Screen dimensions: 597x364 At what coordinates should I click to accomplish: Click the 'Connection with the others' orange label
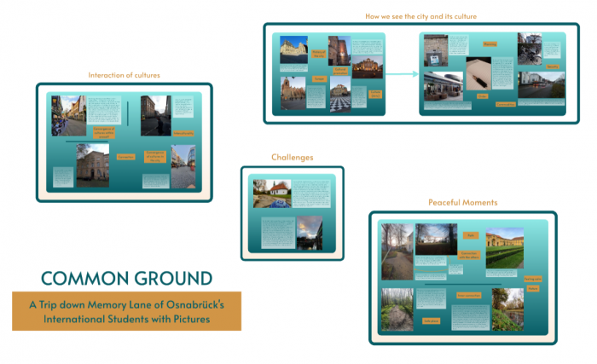pyautogui.click(x=468, y=253)
